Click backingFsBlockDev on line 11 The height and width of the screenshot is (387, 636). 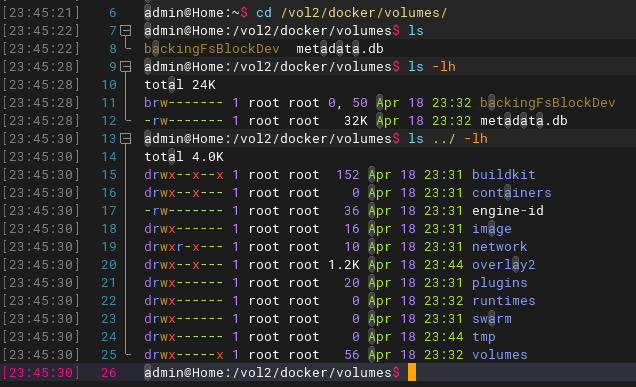point(548,103)
